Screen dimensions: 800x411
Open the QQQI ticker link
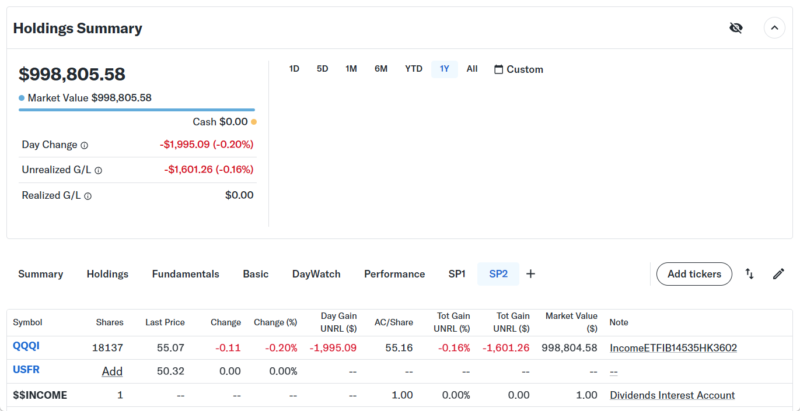pos(26,346)
